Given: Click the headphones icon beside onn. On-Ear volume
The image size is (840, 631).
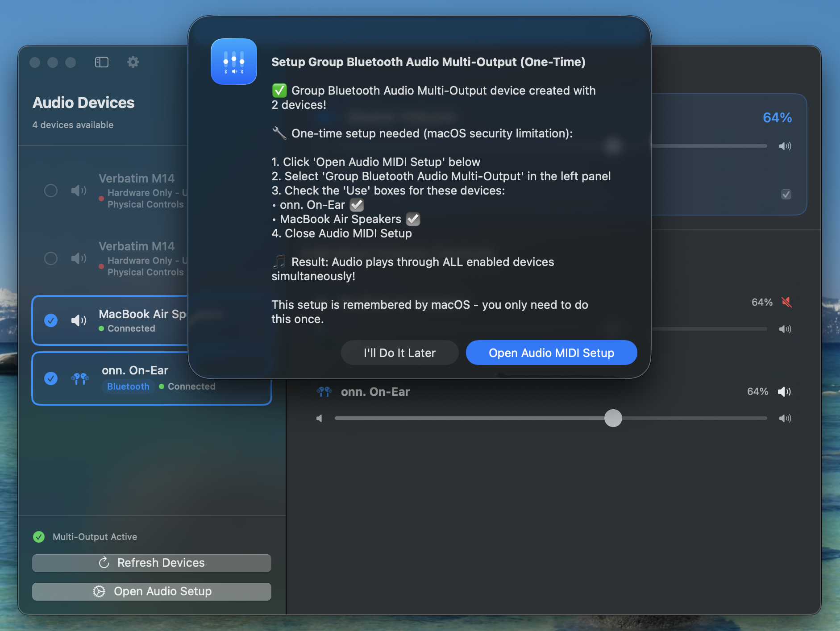Looking at the screenshot, I should click(324, 392).
